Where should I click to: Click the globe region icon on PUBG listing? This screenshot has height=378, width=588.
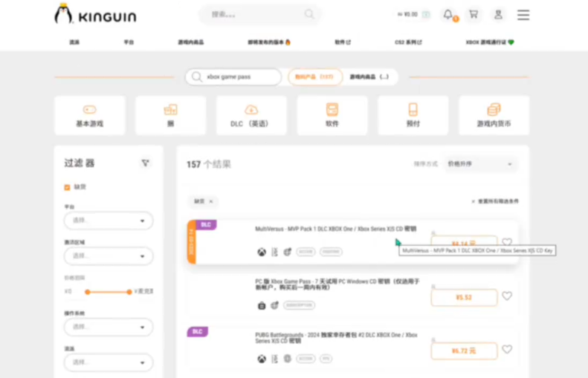(x=287, y=359)
